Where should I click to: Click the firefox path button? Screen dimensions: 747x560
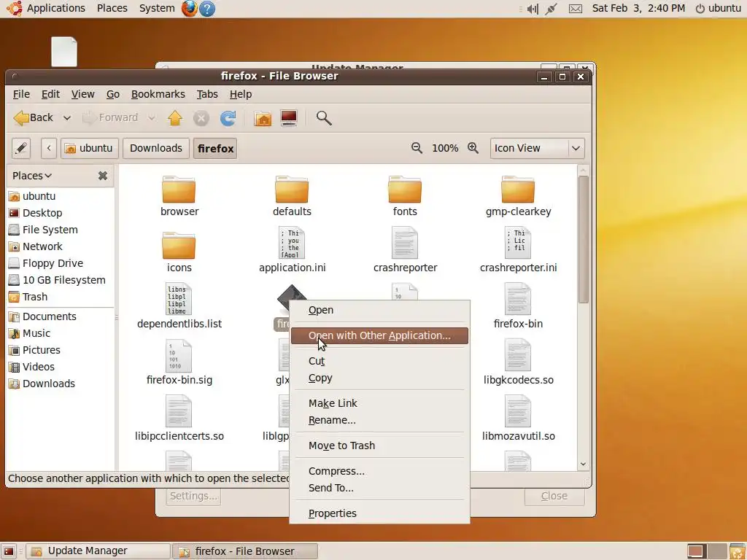(215, 149)
